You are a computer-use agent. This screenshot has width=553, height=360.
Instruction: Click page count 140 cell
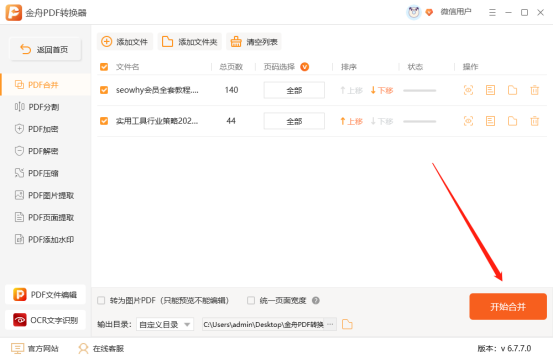(231, 90)
